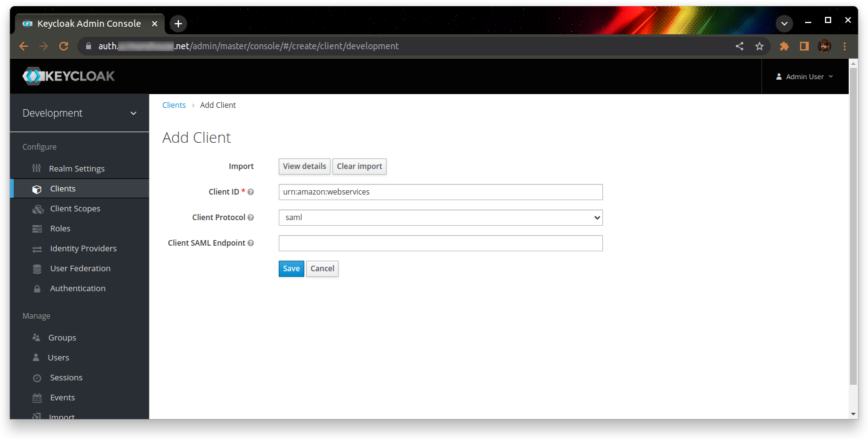
Task: Open the Client Protocol saml dropdown
Action: click(440, 218)
